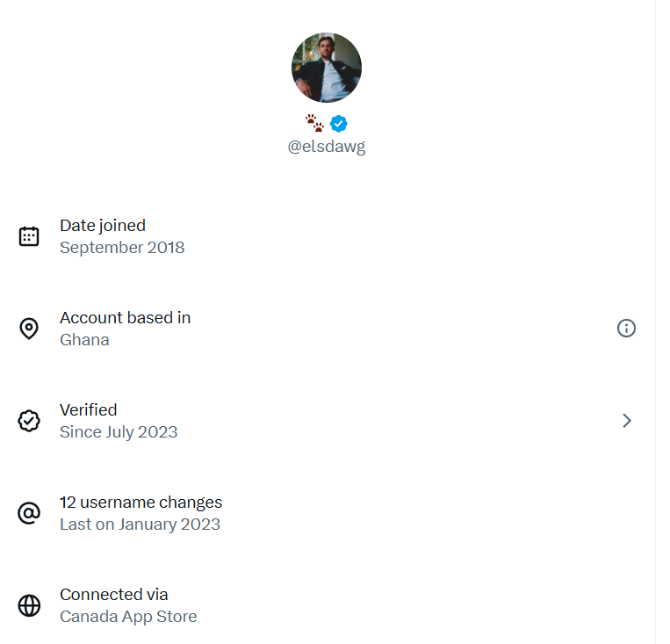Click the Connected via label
Image resolution: width=670 pixels, height=644 pixels.
[x=113, y=595]
